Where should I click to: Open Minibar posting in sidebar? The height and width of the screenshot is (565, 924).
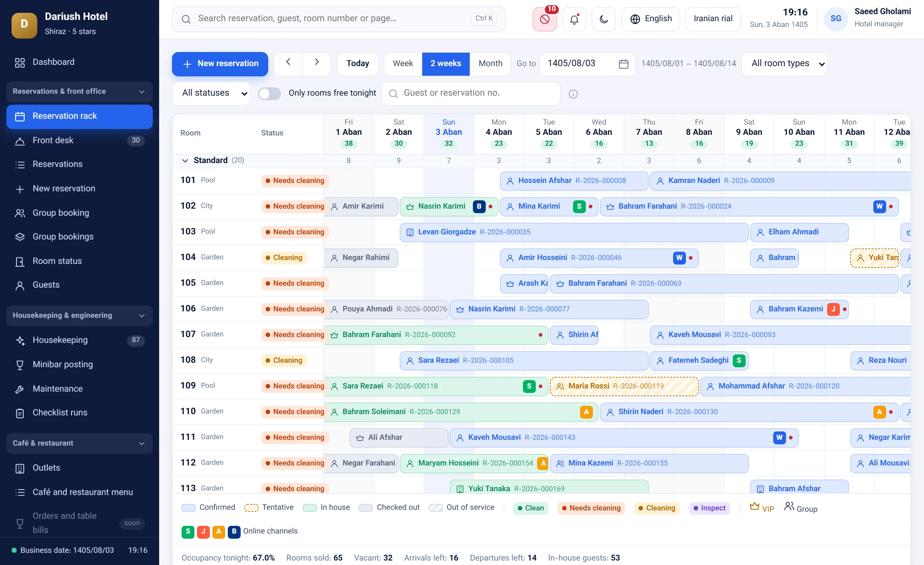click(80, 365)
